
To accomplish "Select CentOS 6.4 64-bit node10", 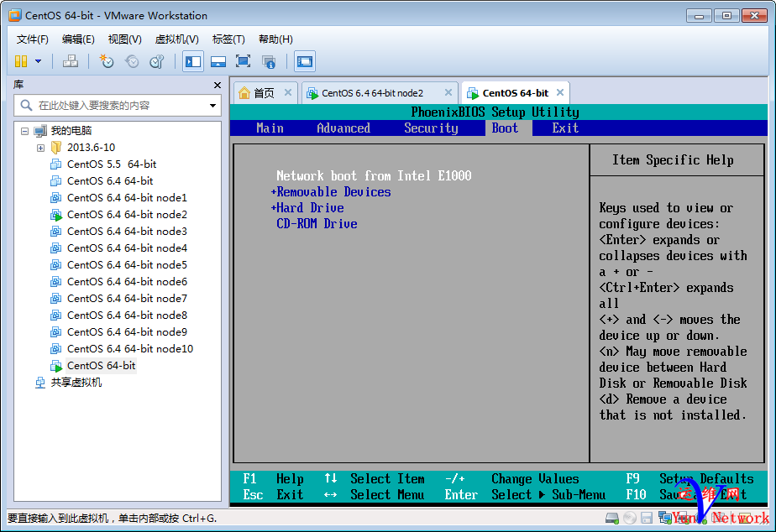I will [129, 349].
